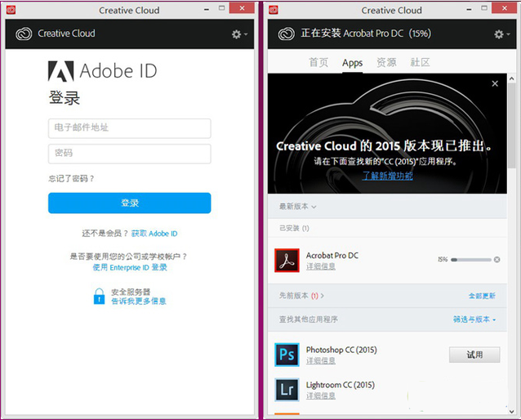Cancel the Acrobat Pro DC installation
Image resolution: width=521 pixels, height=420 pixels.
[497, 259]
